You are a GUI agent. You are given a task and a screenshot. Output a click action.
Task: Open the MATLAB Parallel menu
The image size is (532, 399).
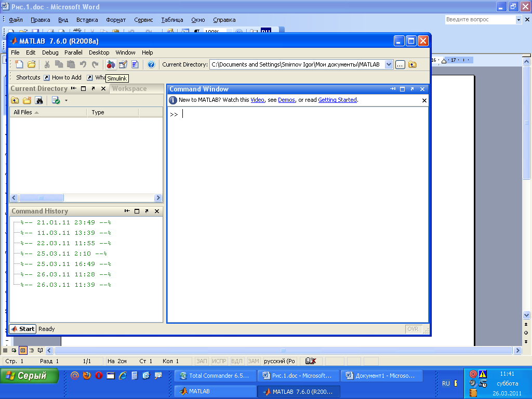click(x=73, y=52)
